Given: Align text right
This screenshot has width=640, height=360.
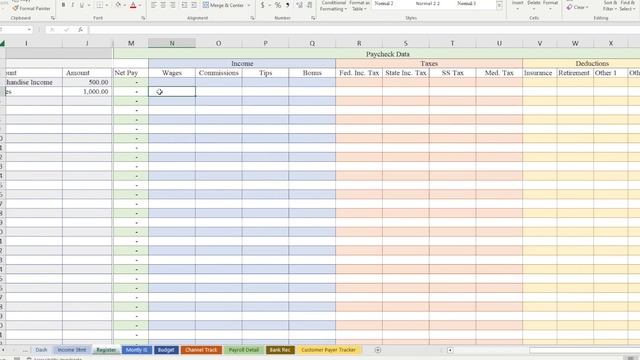Looking at the screenshot, I should (x=172, y=5).
